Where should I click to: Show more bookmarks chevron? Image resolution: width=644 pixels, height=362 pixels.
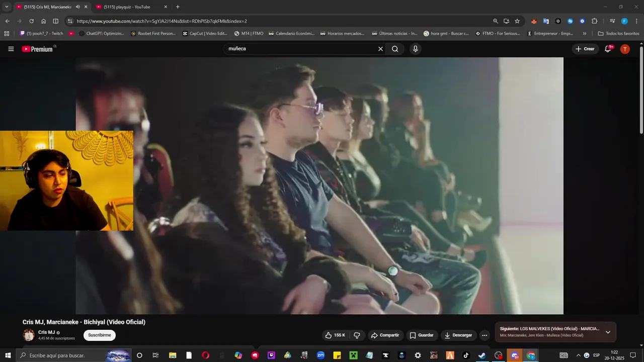tap(584, 34)
